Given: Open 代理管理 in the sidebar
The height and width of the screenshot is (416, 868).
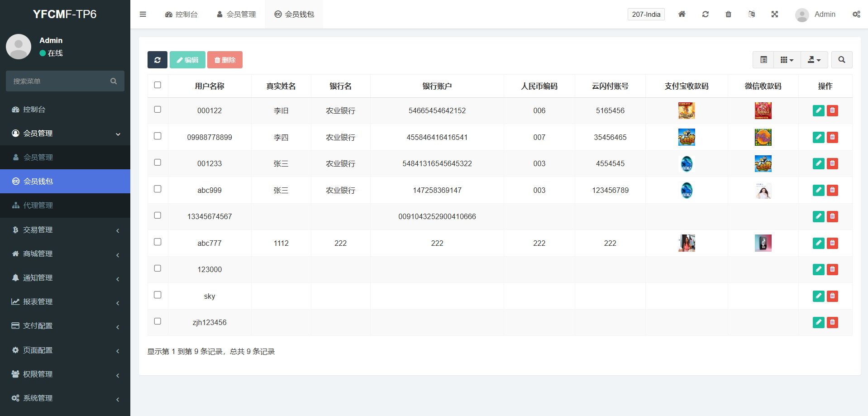Looking at the screenshot, I should coord(65,206).
